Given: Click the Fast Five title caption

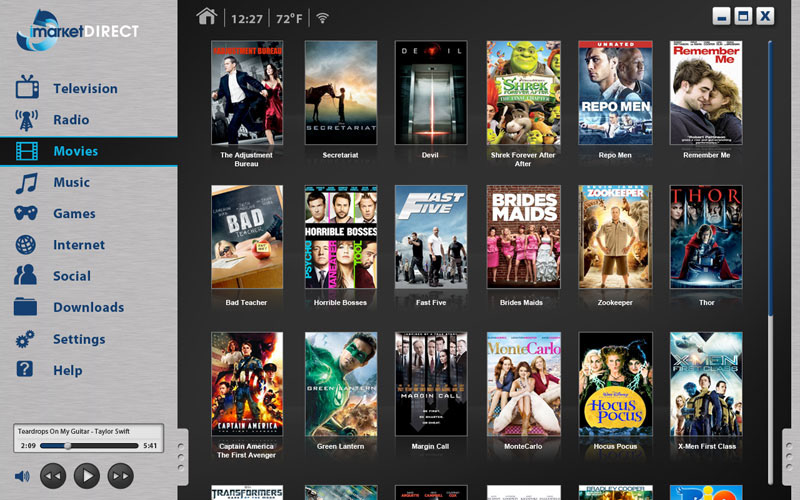Looking at the screenshot, I should click(431, 303).
